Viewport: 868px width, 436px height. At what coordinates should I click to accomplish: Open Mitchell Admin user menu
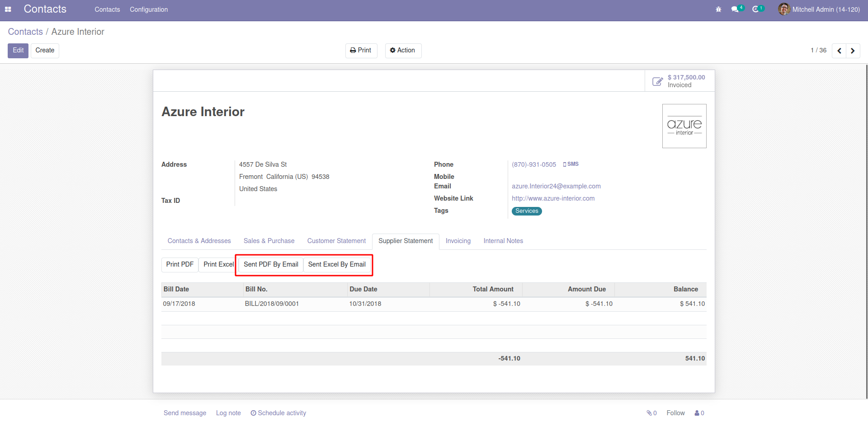tap(819, 9)
